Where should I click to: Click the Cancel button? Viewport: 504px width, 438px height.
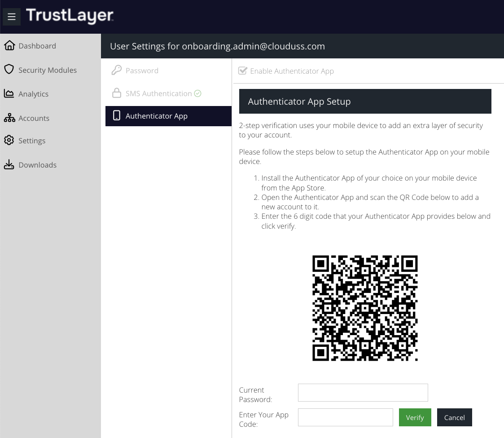point(455,417)
